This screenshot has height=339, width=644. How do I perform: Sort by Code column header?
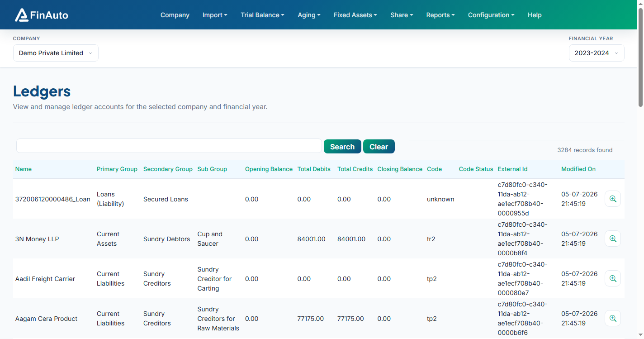[434, 169]
